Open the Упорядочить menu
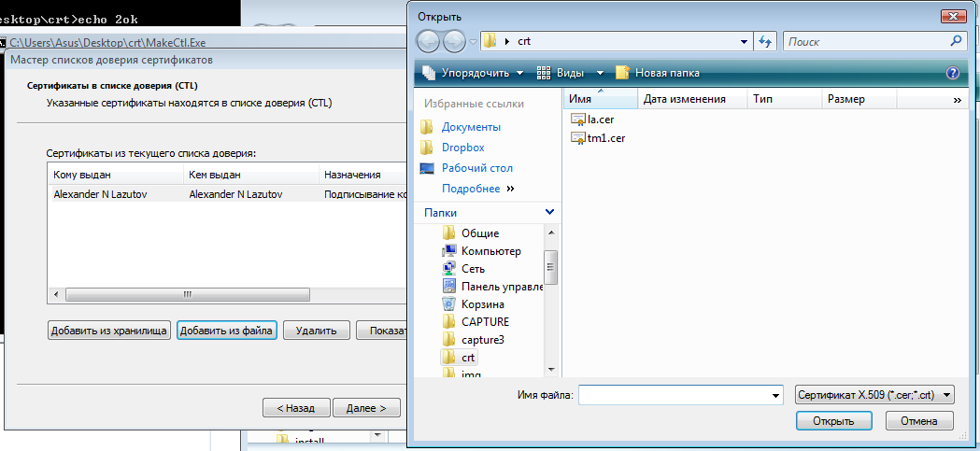The width and height of the screenshot is (980, 451). click(x=473, y=73)
